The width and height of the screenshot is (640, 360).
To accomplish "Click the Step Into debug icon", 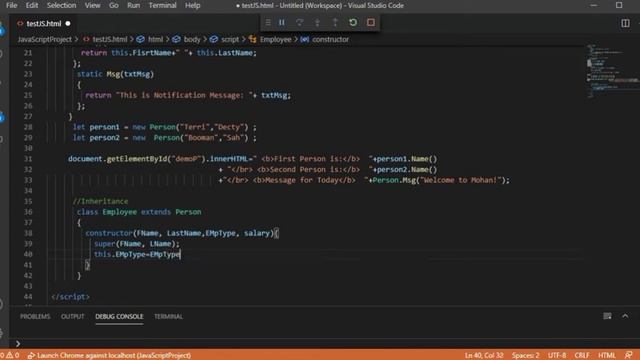I will pyautogui.click(x=318, y=22).
